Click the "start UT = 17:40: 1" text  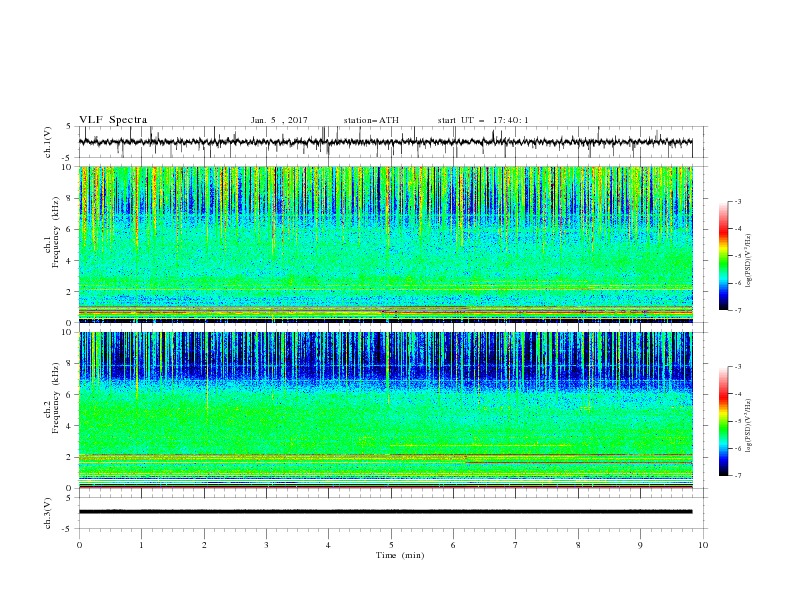(483, 120)
